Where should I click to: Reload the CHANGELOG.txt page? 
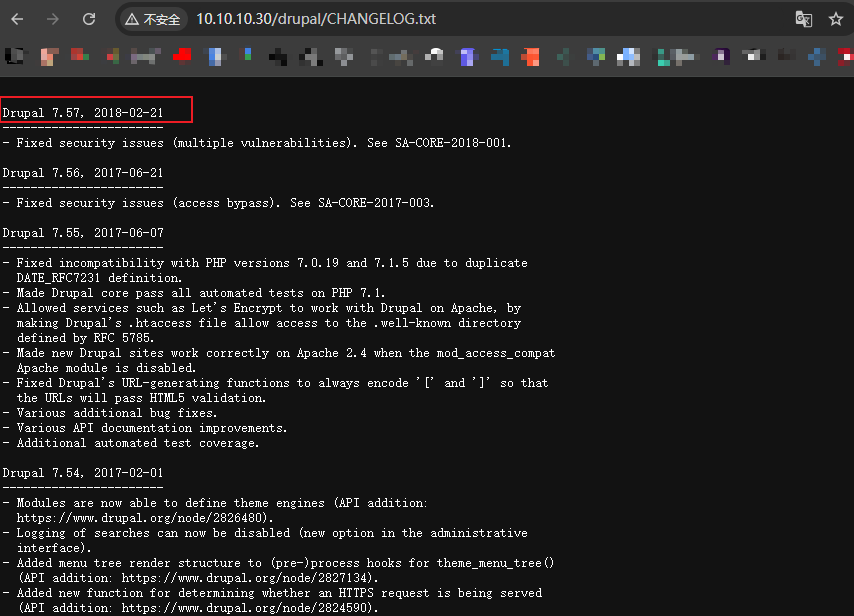tap(89, 20)
